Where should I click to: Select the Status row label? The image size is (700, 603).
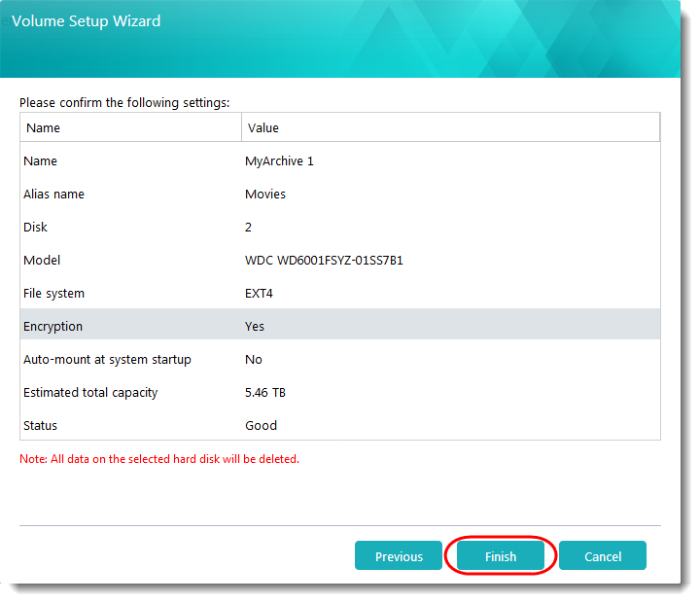pos(40,425)
